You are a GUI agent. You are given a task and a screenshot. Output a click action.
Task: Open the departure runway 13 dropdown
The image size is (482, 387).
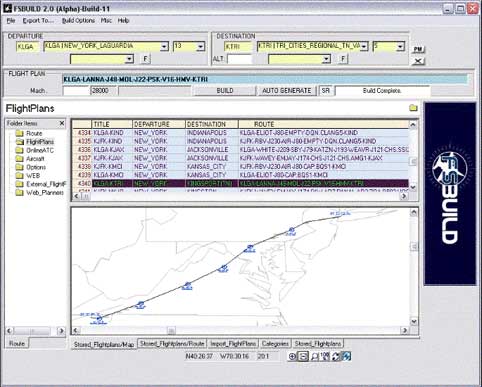[200, 46]
